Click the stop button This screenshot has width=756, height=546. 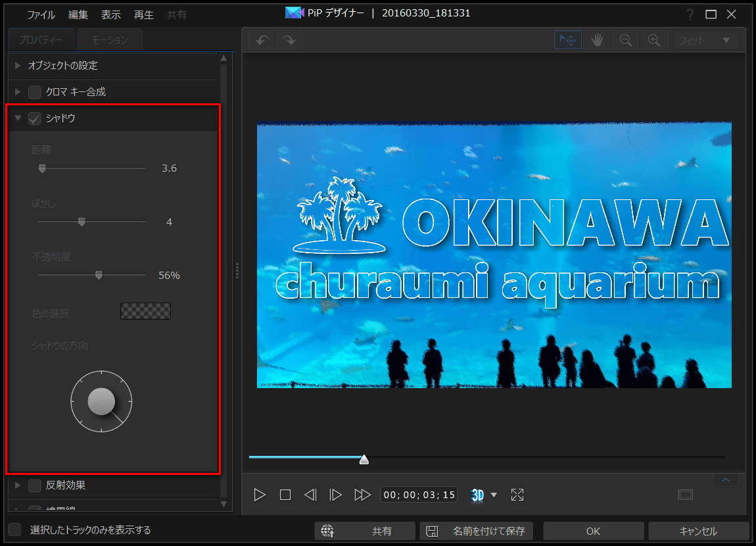285,495
